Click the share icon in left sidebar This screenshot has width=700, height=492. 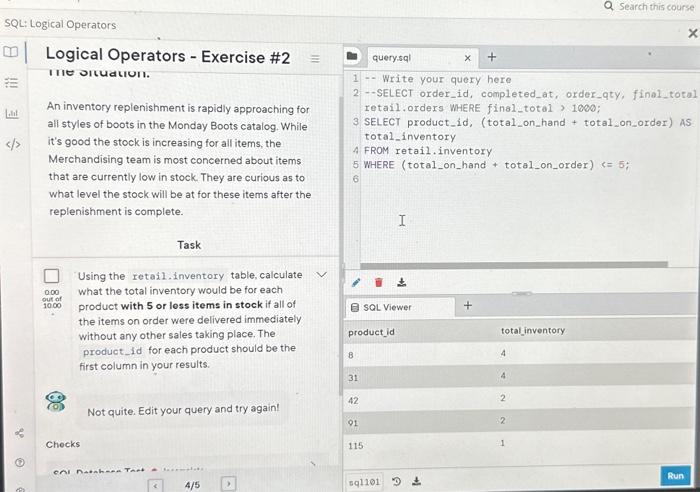pos(19,433)
